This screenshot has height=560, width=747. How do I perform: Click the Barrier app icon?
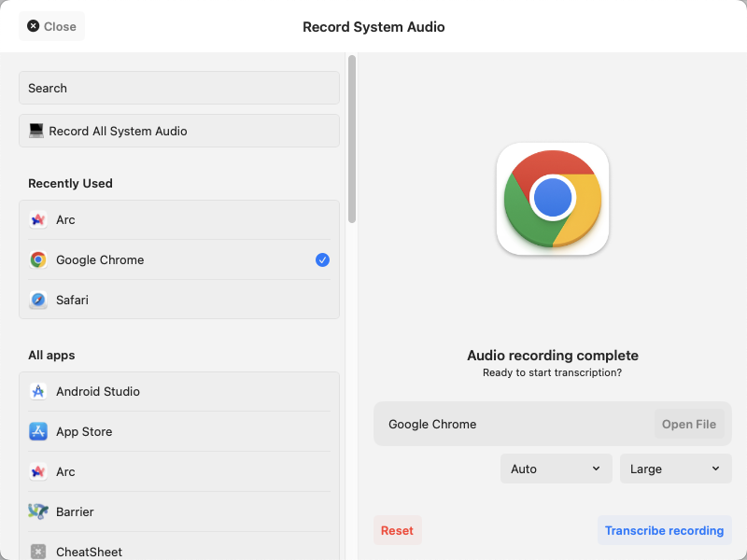click(x=38, y=511)
